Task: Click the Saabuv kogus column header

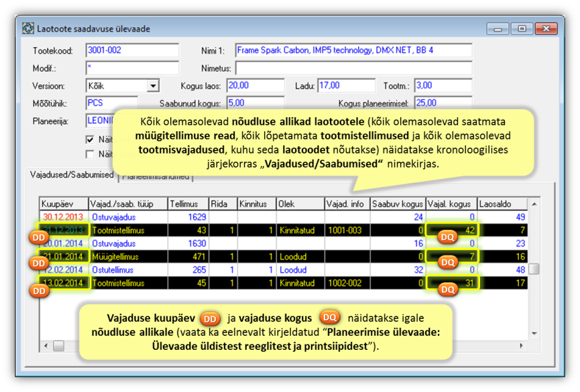Action: coord(398,204)
